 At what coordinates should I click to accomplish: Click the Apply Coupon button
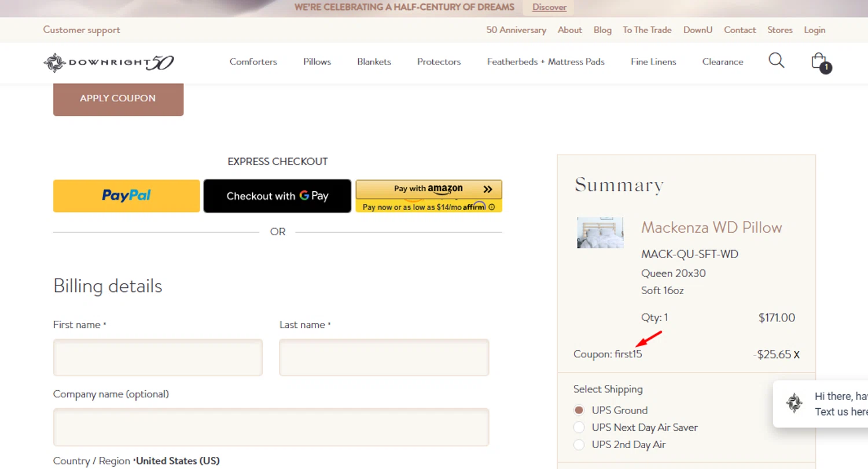[118, 98]
